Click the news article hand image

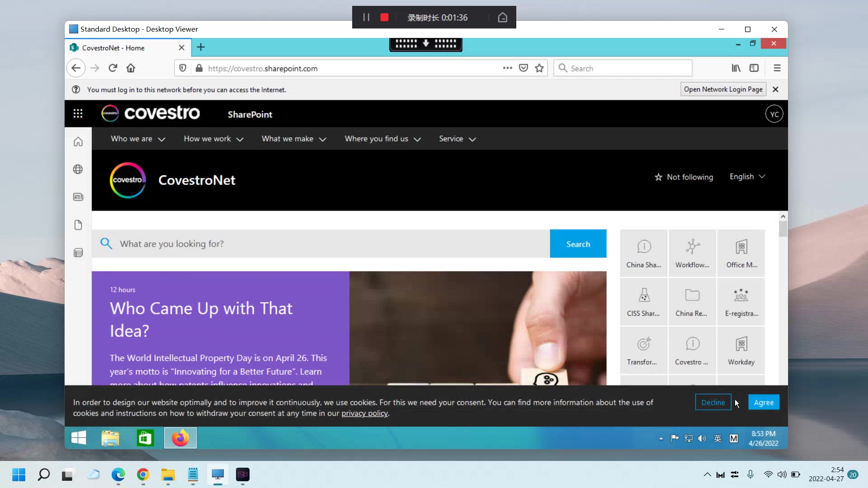click(x=477, y=328)
